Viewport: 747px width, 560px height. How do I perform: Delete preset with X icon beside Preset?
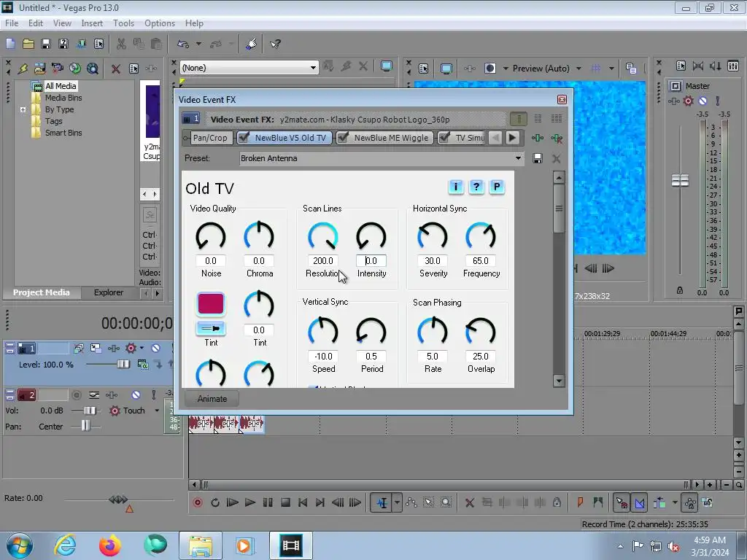click(556, 158)
